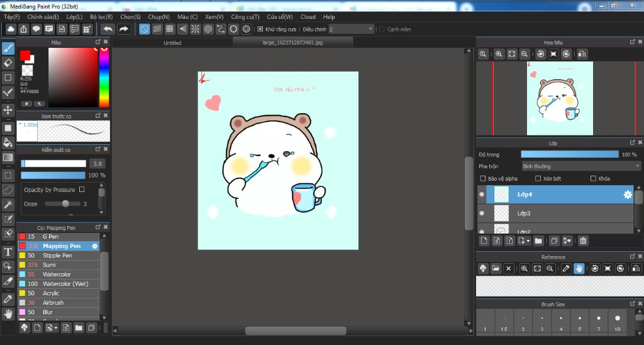Switch to large_1623712873481.jpg tab
The image size is (644, 345).
click(x=293, y=42)
